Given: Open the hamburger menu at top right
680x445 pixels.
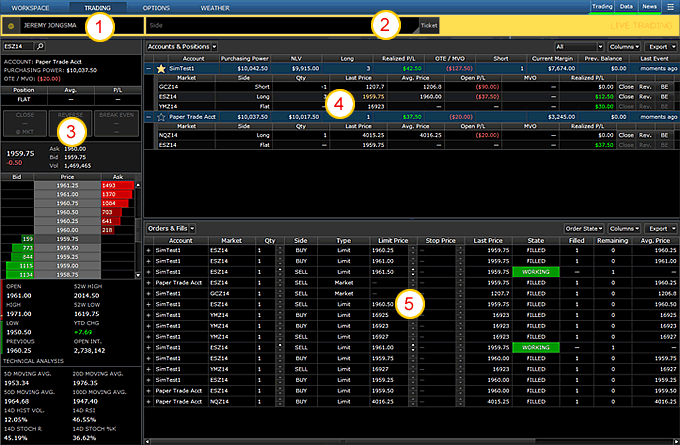Looking at the screenshot, I should [x=668, y=7].
